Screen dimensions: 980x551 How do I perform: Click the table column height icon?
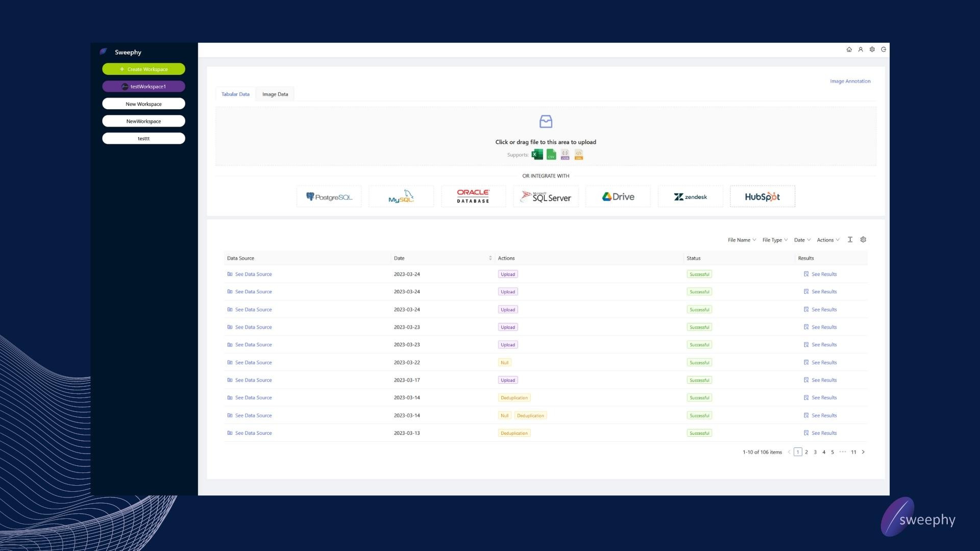click(x=850, y=240)
